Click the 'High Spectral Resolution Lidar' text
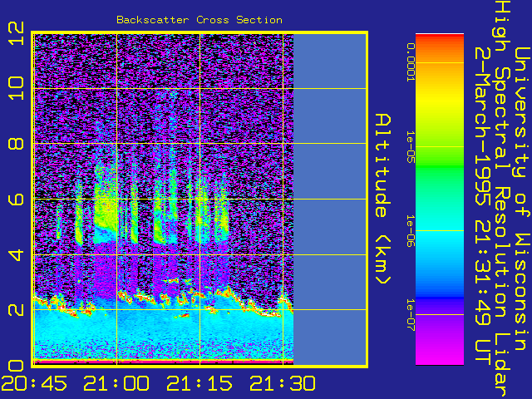The width and height of the screenshot is (532, 399). (502, 199)
